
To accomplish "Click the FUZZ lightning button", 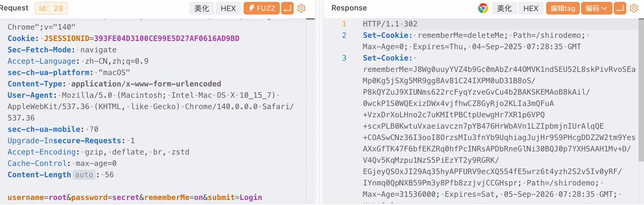I will [x=261, y=8].
